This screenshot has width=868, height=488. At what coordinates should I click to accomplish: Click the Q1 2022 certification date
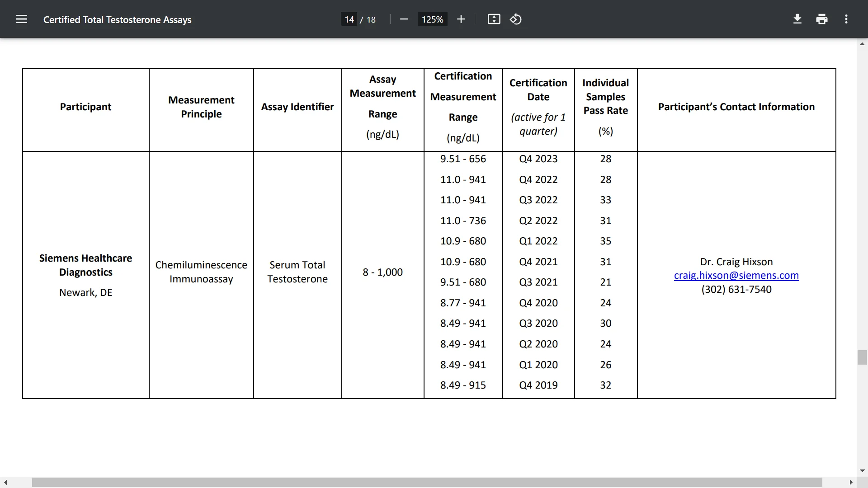pos(538,241)
